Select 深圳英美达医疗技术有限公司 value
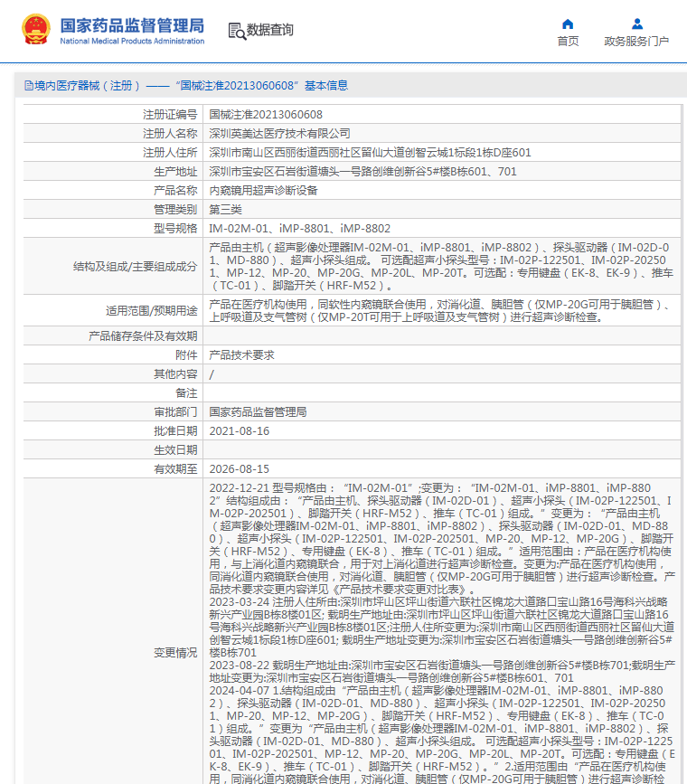687x784 pixels. [279, 134]
